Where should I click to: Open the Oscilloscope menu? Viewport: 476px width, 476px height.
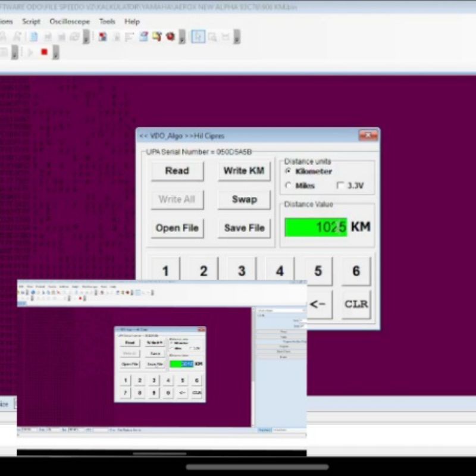pyautogui.click(x=70, y=21)
